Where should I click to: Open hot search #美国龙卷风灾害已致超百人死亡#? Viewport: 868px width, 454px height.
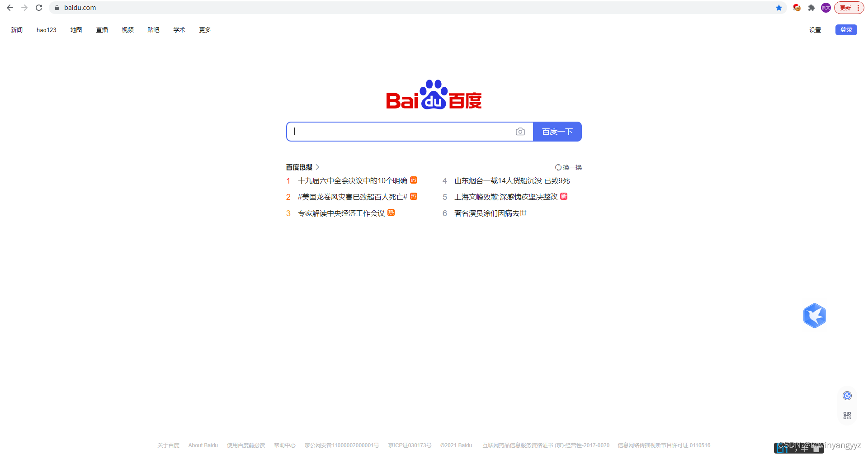[x=353, y=197]
